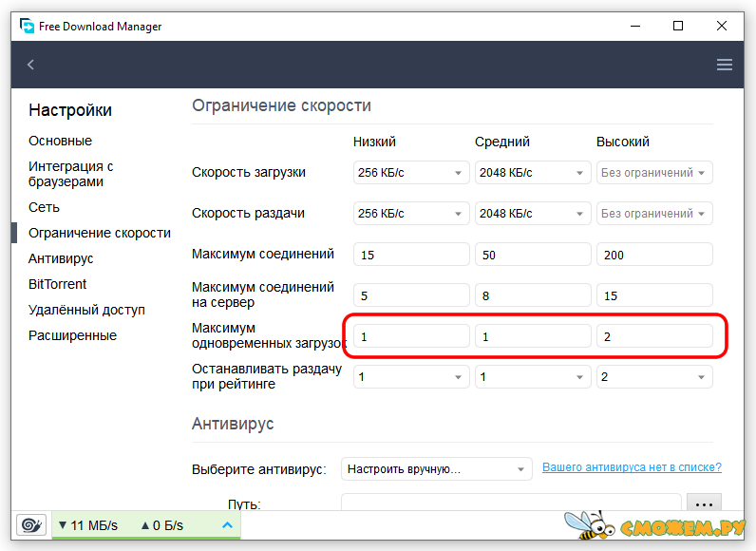The height and width of the screenshot is (551, 756).
Task: Click low max connections field 15
Action: [411, 255]
